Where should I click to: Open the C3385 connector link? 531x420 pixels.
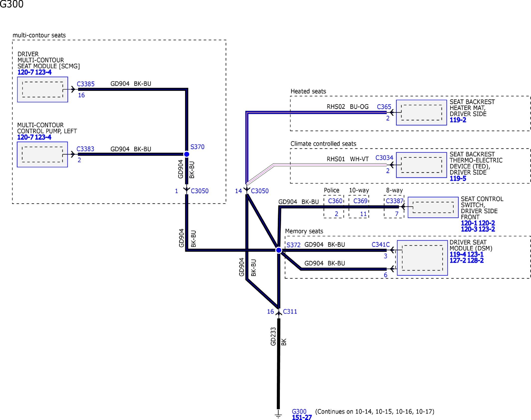click(x=86, y=84)
